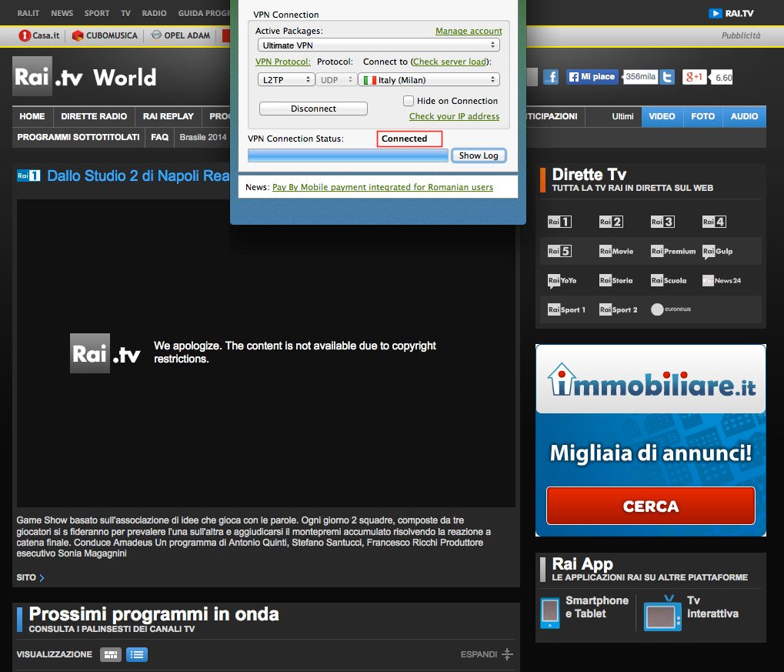
Task: Click the SITO link below the description
Action: click(x=30, y=577)
